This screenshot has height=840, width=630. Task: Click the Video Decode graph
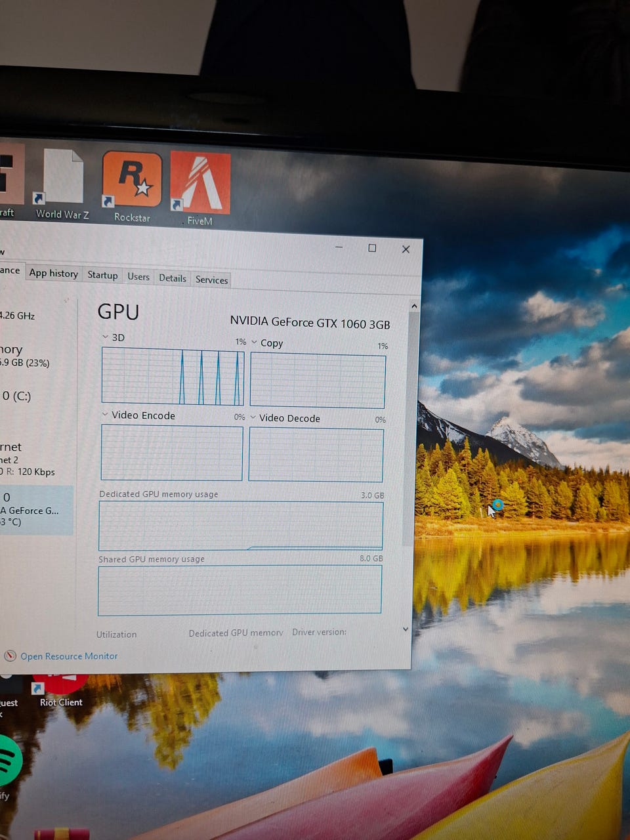(x=316, y=455)
